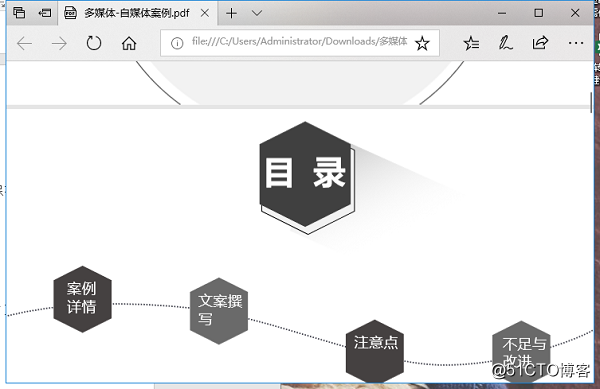
Task: Click the 目录 hexagon title
Action: [x=305, y=174]
